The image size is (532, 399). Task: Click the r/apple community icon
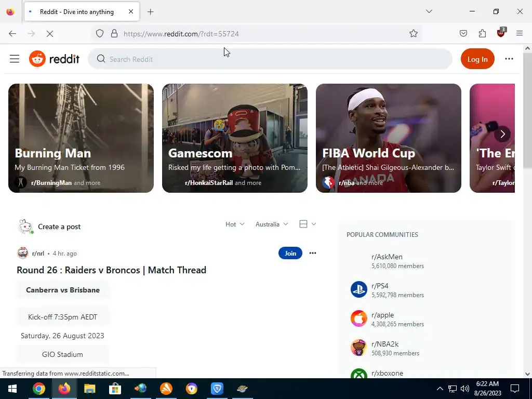pyautogui.click(x=358, y=318)
